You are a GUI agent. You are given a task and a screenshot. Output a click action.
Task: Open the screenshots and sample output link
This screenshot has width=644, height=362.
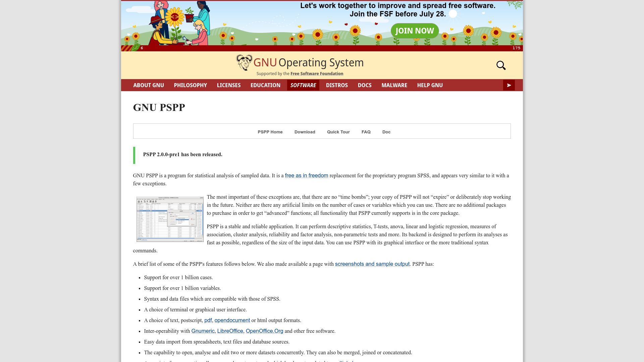[x=372, y=264]
